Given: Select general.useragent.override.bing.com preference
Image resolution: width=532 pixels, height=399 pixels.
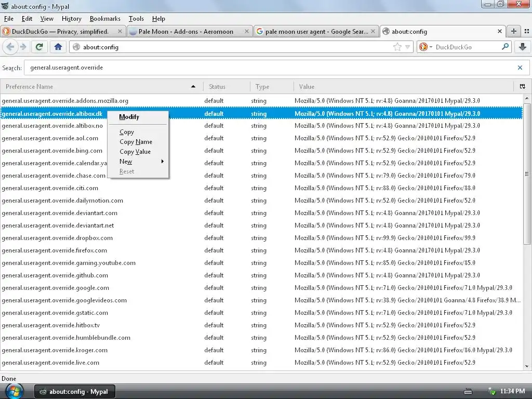Looking at the screenshot, I should pos(261,151).
